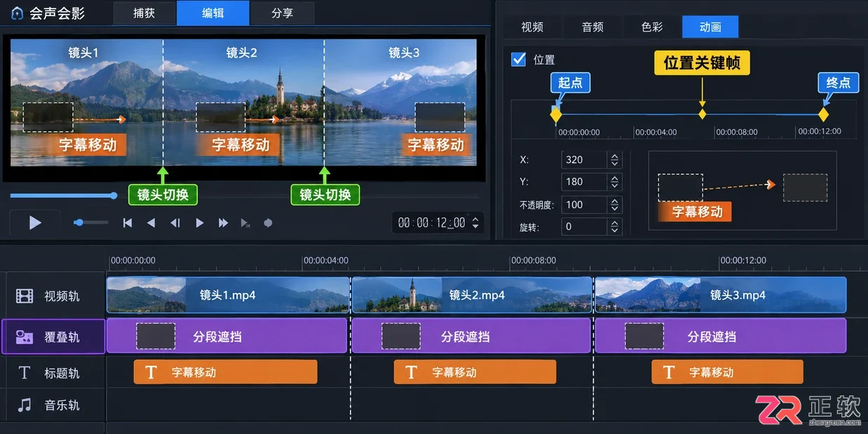Select the 镜头2.mp4 video clip
This screenshot has height=434, width=868.
pyautogui.click(x=472, y=295)
